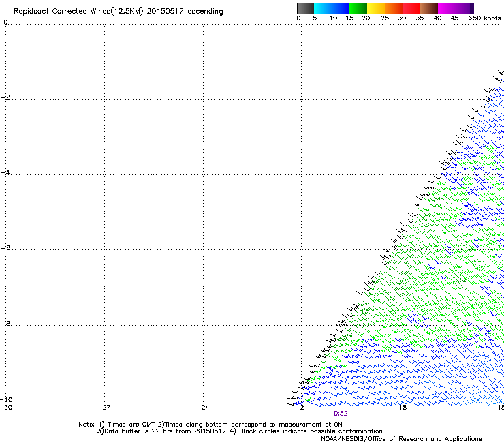Viewport: 504px width, 443px height.
Task: Click the 'Data buffer is 22 hrs' note
Action: tap(139, 431)
